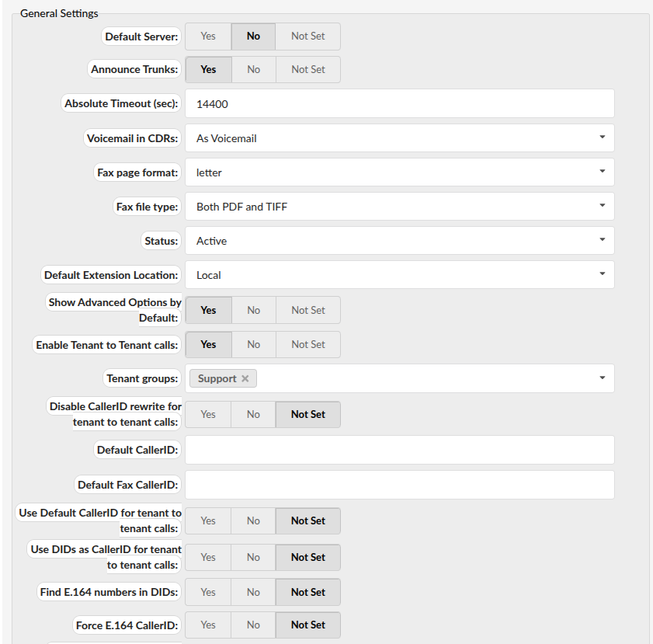653x644 pixels.
Task: Click the Default Server label
Action: (141, 37)
